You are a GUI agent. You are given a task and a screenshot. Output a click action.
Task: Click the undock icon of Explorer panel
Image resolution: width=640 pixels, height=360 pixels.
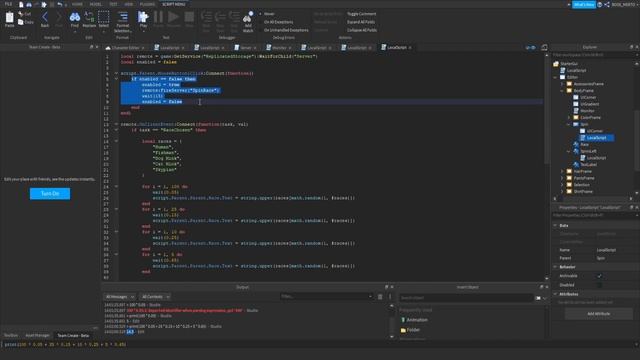coord(631,47)
